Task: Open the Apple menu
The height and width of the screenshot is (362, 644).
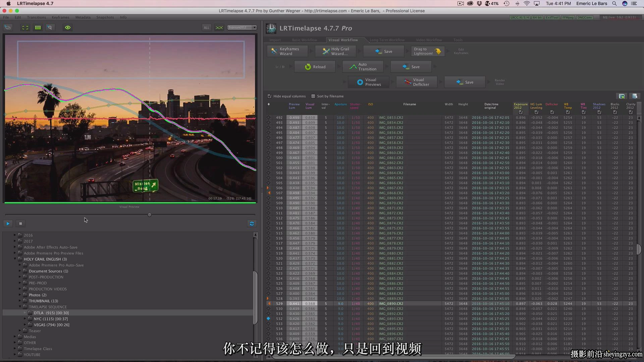Action: click(8, 3)
